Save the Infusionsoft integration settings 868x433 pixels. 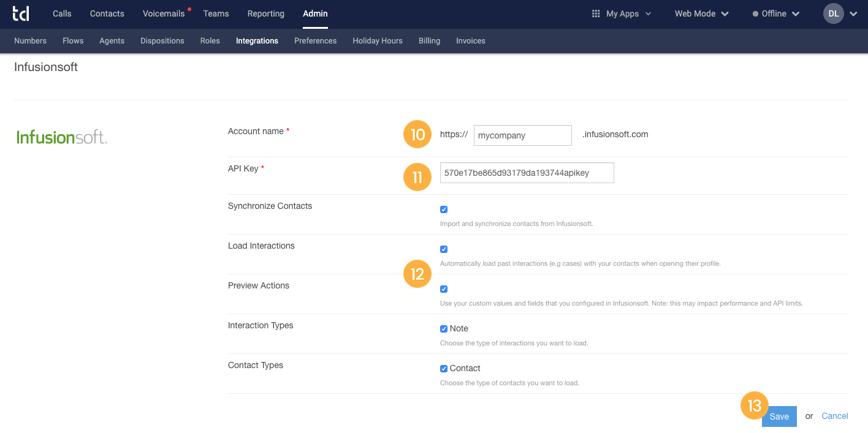tap(779, 416)
